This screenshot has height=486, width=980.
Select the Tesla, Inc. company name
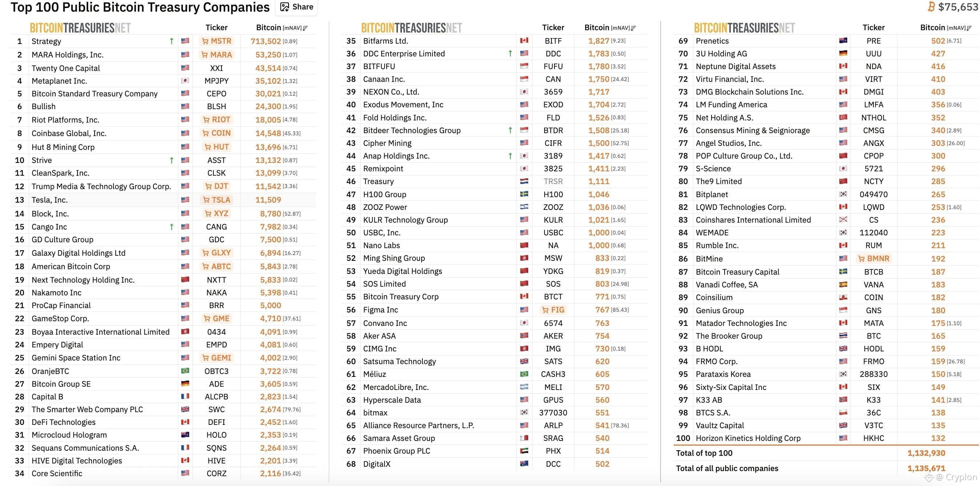[x=49, y=200]
